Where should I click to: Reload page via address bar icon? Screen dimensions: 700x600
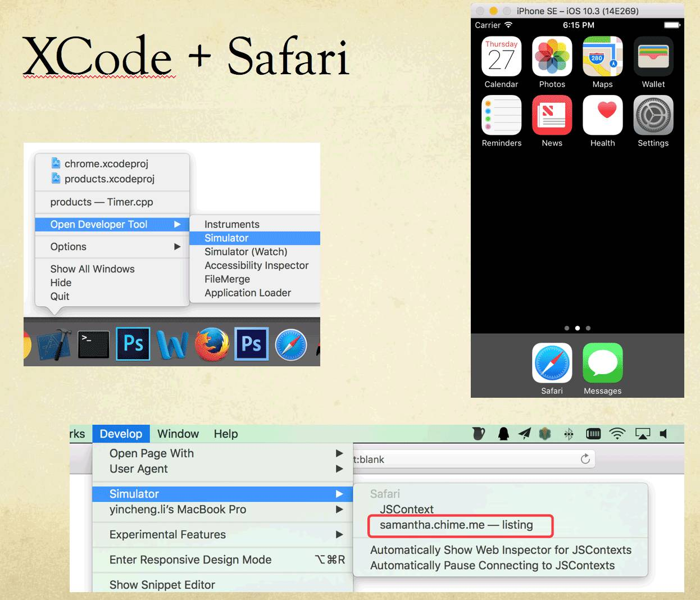tap(585, 459)
